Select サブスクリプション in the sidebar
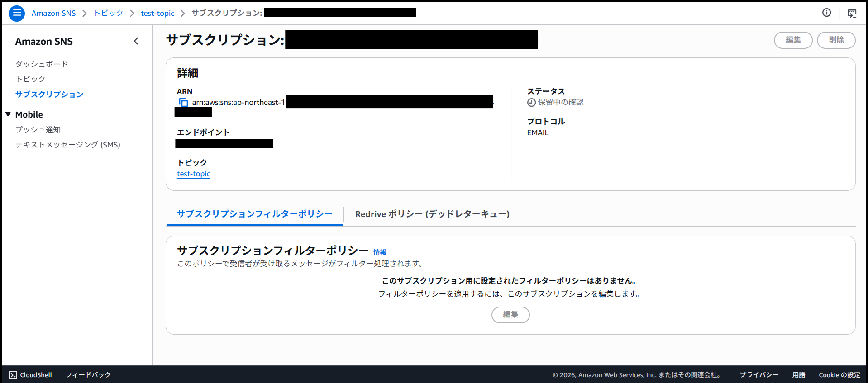The height and width of the screenshot is (383, 868). click(x=49, y=95)
